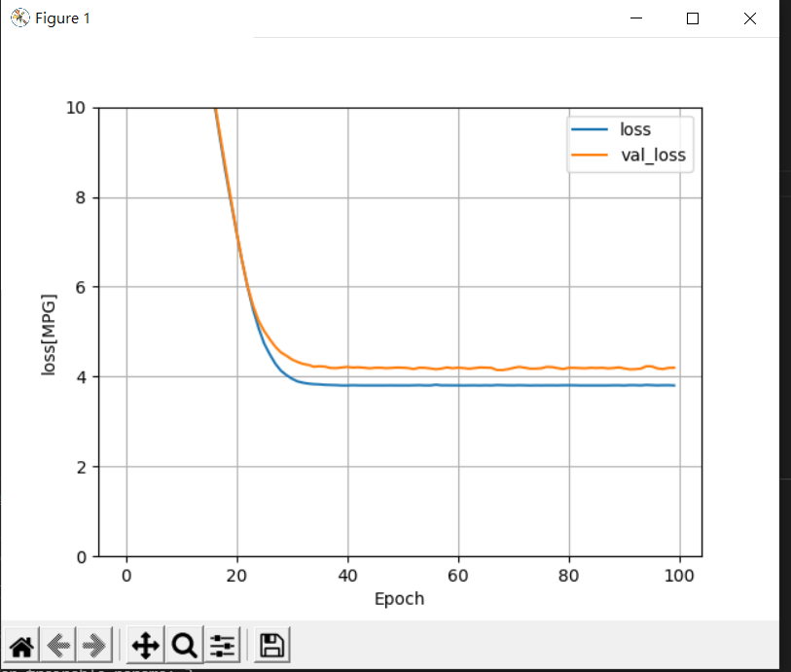Click the matplotlib icon in the title bar
This screenshot has width=791, height=672.
pos(20,18)
